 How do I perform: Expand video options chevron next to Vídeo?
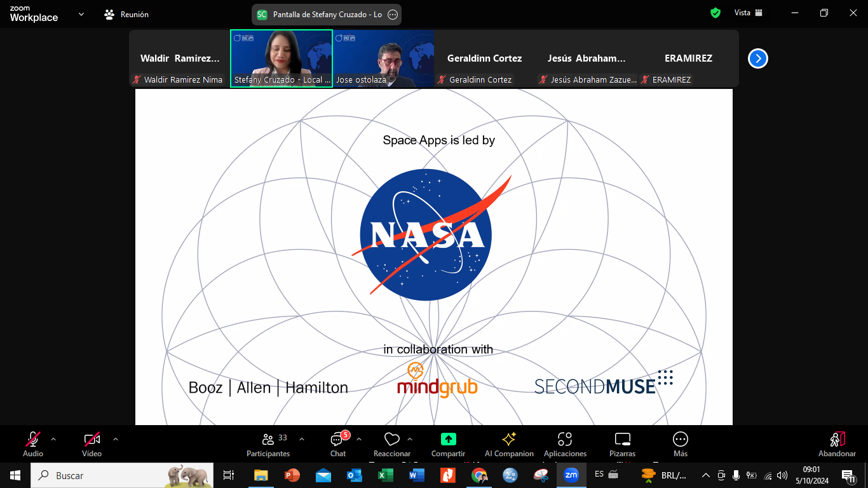tap(115, 439)
